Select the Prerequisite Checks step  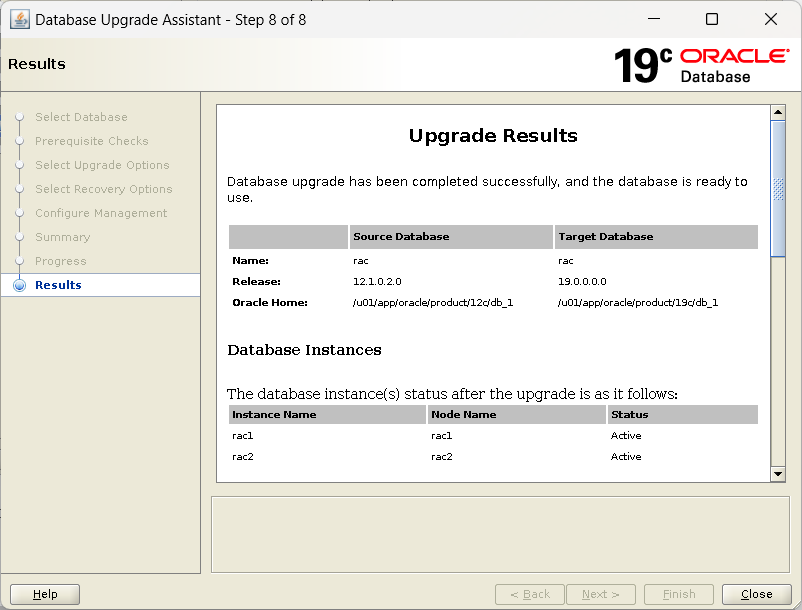tap(92, 141)
